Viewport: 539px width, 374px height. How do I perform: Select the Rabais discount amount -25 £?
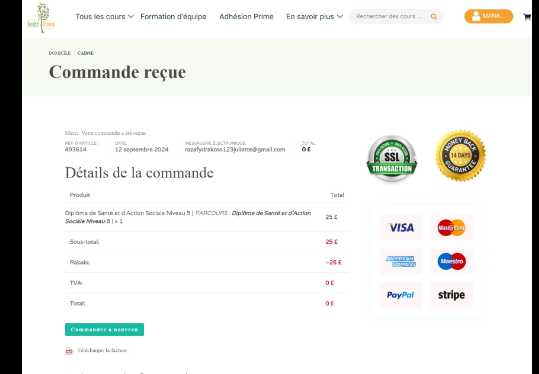[x=333, y=262]
